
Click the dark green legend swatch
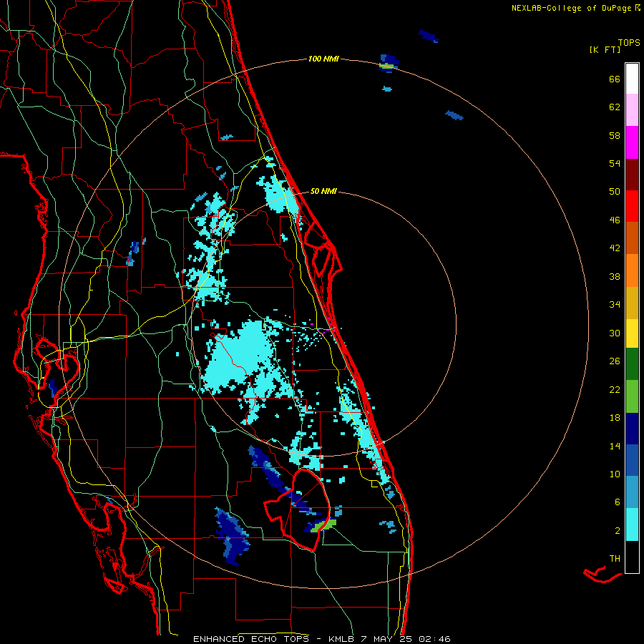click(632, 364)
